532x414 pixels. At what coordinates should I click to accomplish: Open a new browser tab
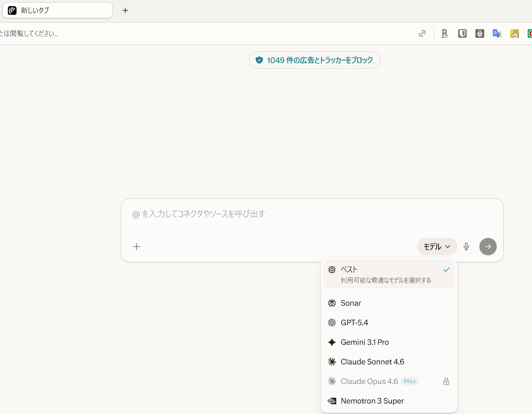[125, 10]
